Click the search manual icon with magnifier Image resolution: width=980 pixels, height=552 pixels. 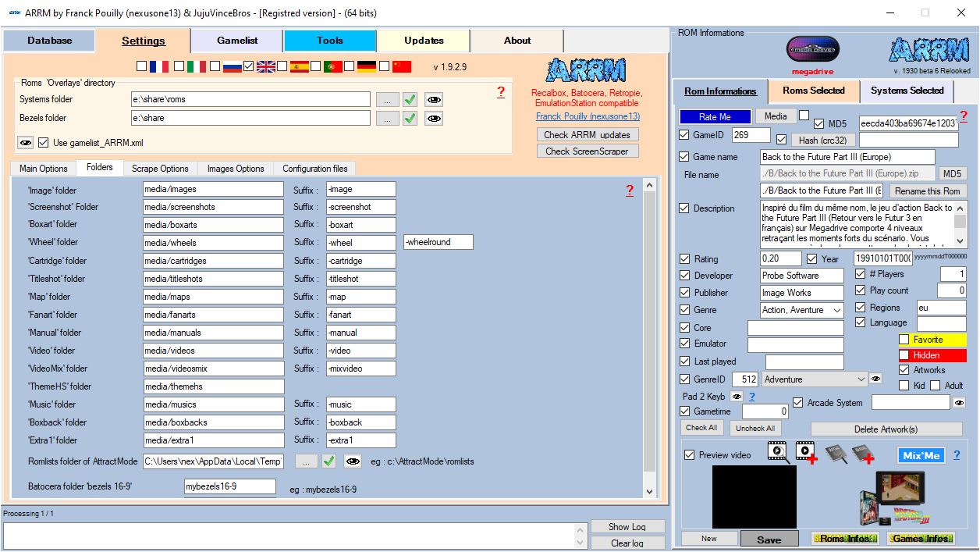click(836, 454)
